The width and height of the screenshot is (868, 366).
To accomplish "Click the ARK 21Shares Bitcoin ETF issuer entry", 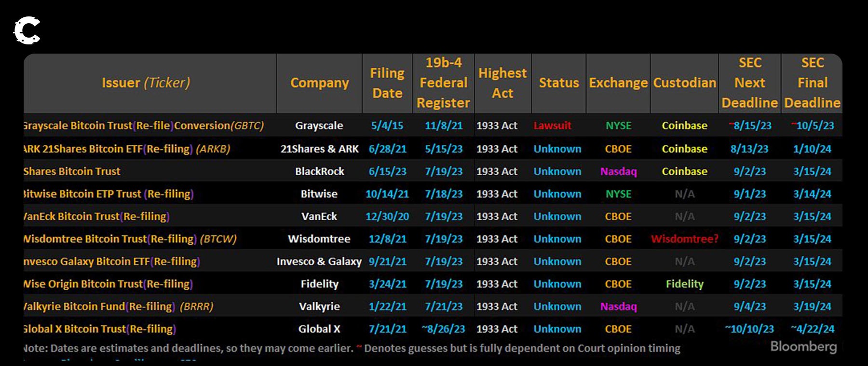I will point(126,149).
